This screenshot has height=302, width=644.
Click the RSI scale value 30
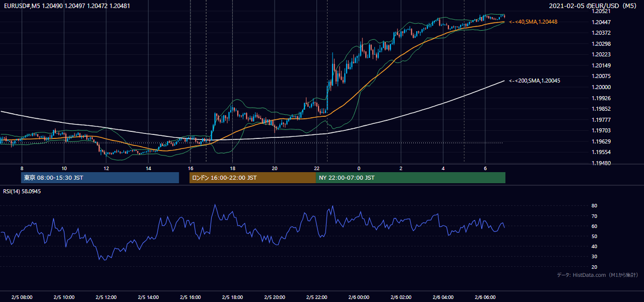[594, 257]
